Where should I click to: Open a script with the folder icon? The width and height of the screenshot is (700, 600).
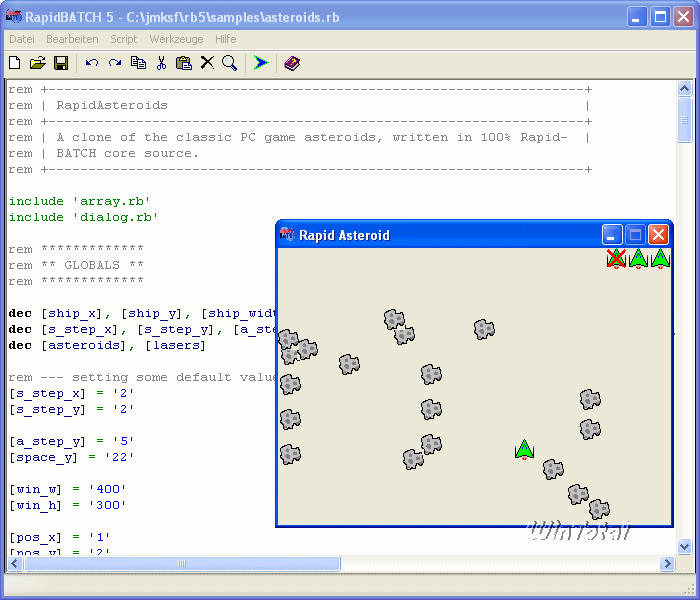38,63
